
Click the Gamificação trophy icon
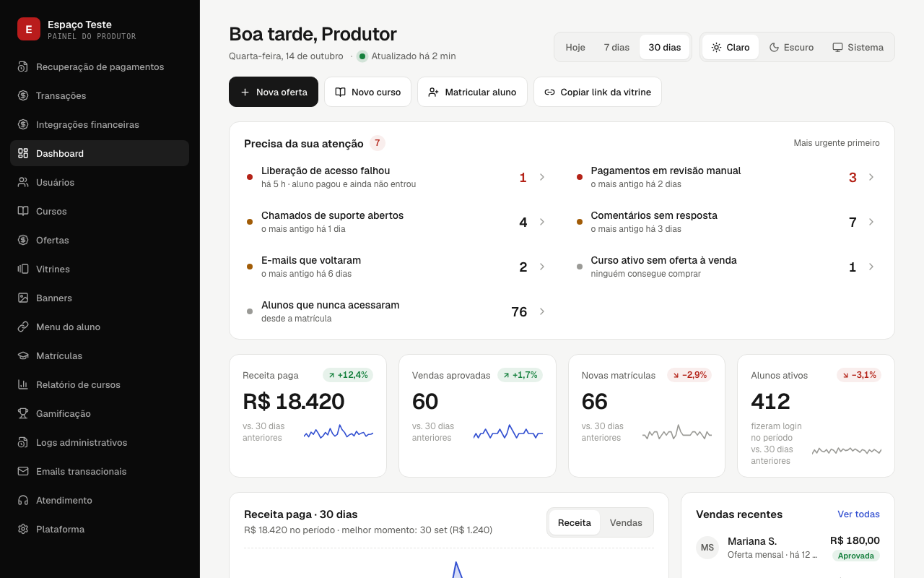(23, 413)
